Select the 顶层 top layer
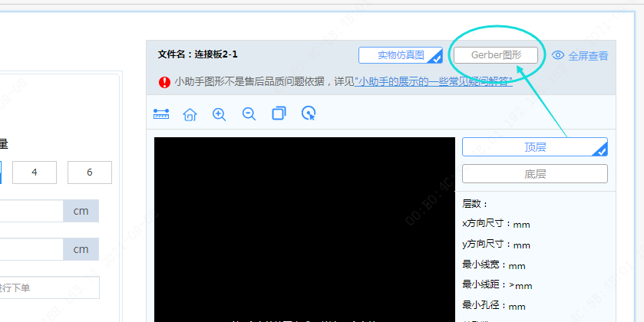Screen dimensions: 644x322 click(534, 147)
